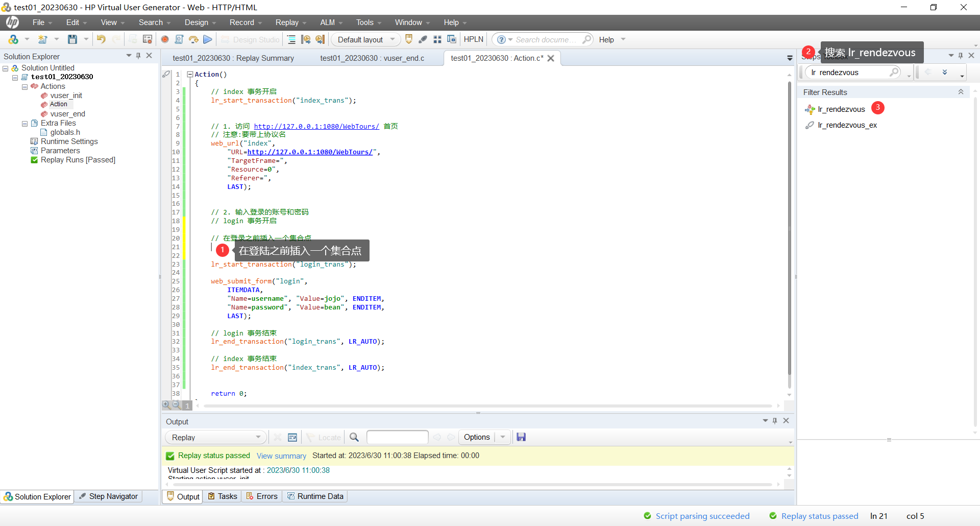The width and height of the screenshot is (980, 526).
Task: Click the Insert end transaction icon
Action: coord(320,39)
